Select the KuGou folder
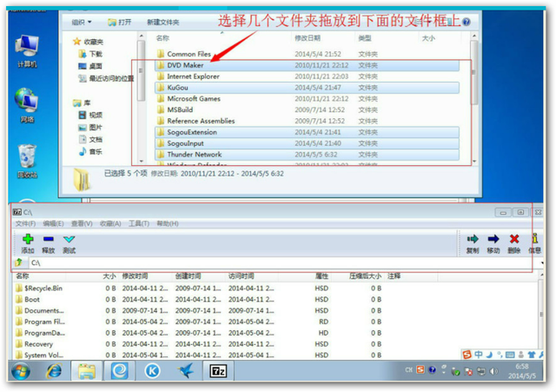Screen dimensions: 556x392 click(307, 88)
